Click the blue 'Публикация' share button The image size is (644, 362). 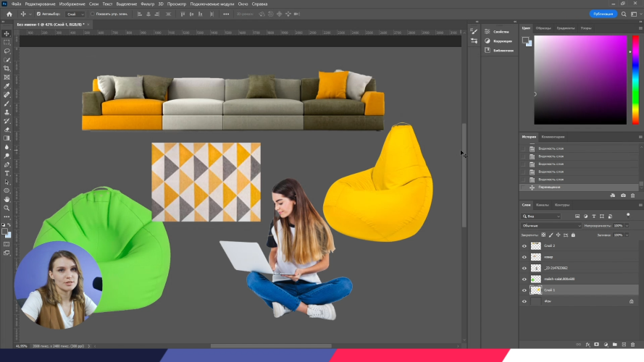tap(603, 14)
